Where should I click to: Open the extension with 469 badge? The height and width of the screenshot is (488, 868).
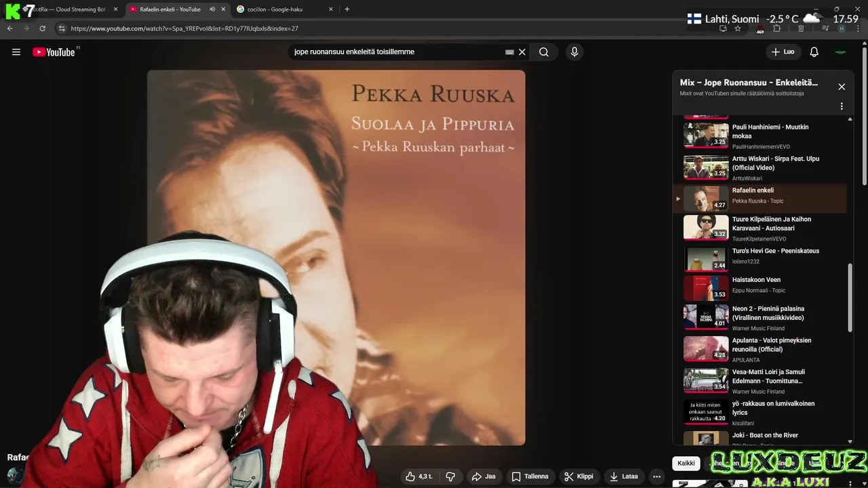click(760, 28)
